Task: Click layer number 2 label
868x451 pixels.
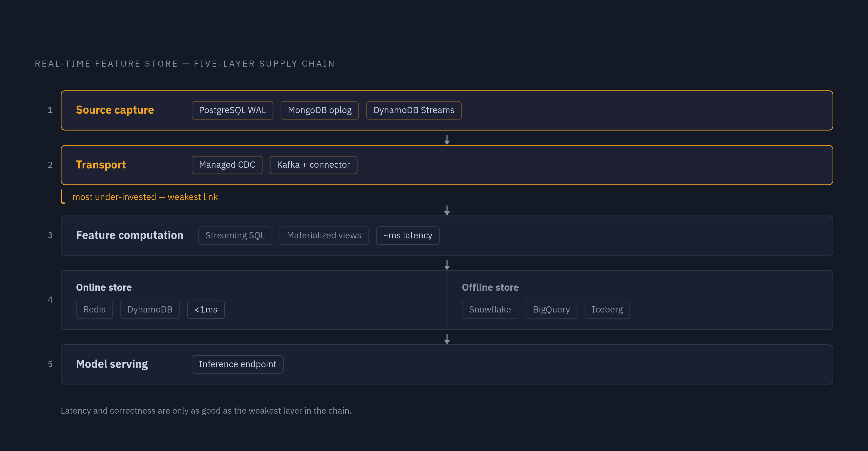Action: click(50, 165)
